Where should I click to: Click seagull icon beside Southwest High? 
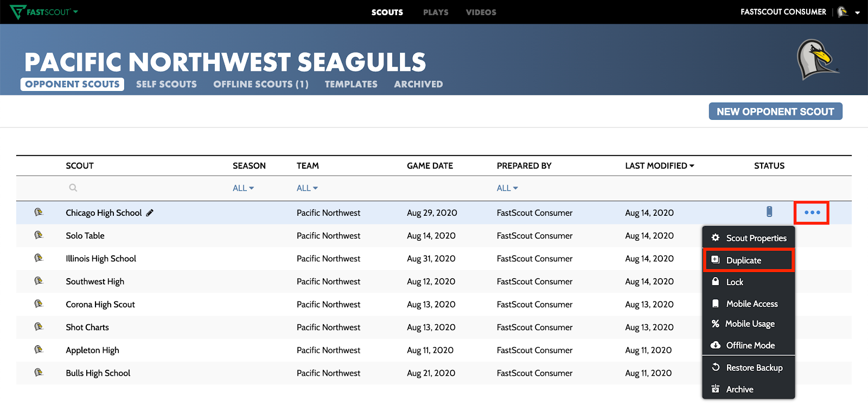pos(39,280)
